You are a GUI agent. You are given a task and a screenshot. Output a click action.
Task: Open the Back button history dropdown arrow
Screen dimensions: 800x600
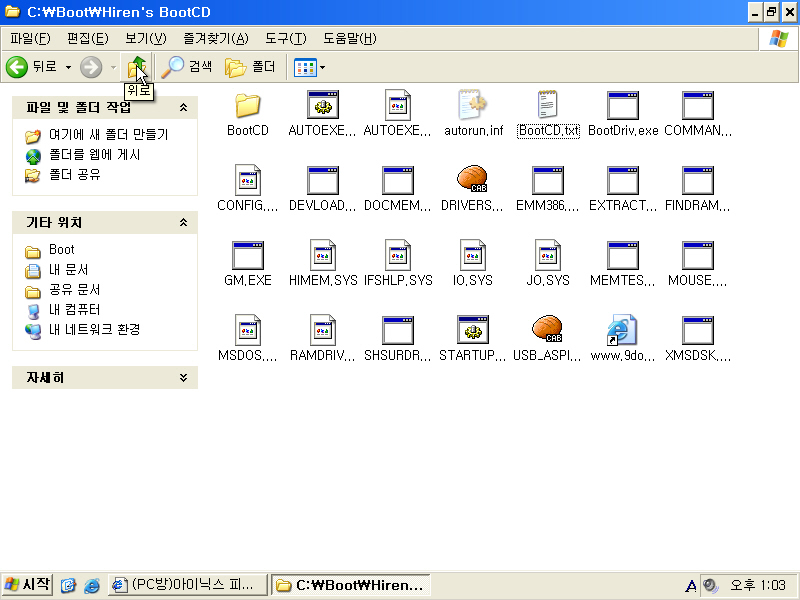click(x=68, y=67)
